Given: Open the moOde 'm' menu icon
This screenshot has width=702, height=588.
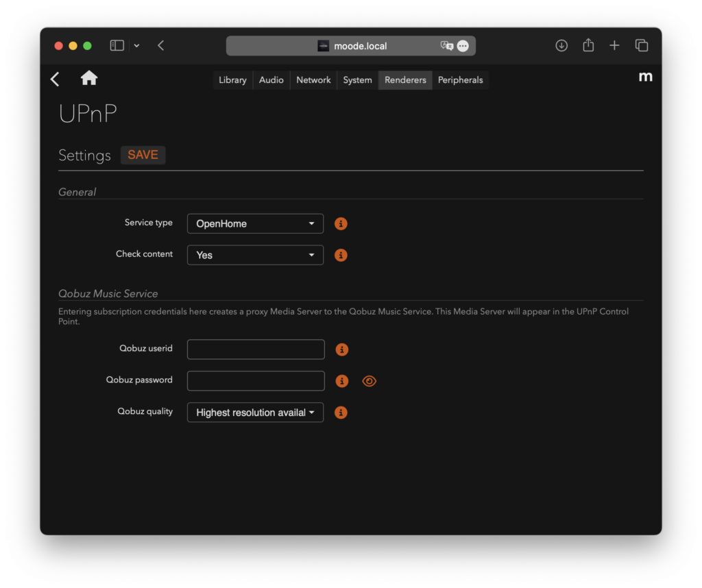Looking at the screenshot, I should click(645, 77).
